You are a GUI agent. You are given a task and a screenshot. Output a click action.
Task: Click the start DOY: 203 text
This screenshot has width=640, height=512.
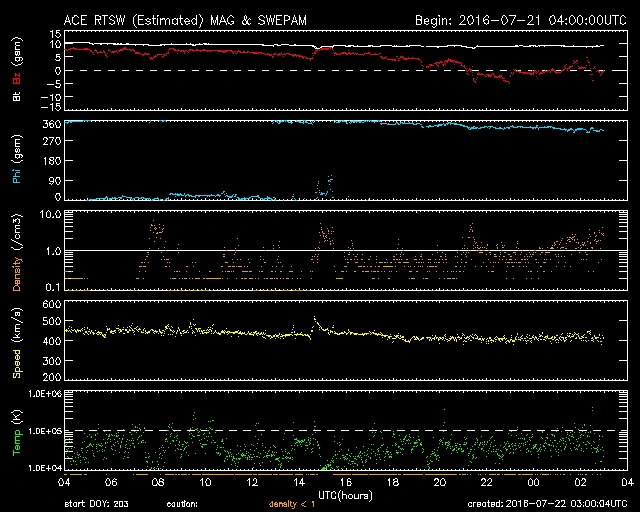99,504
